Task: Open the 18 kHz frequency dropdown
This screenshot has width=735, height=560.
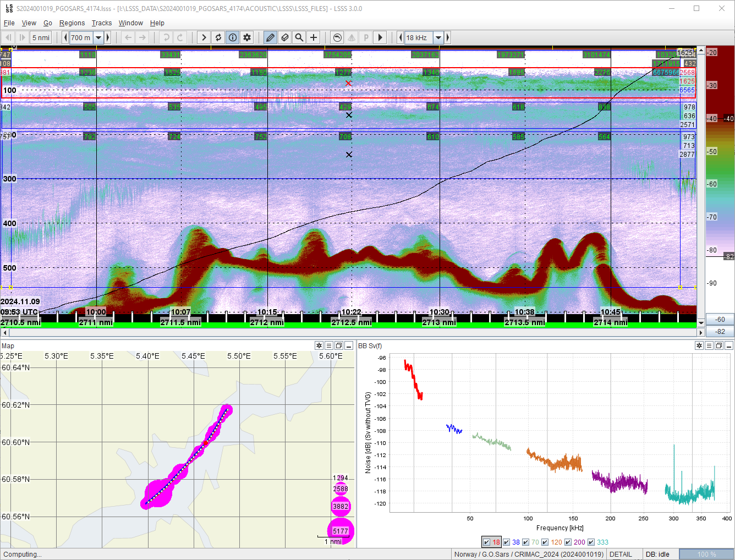Action: point(438,37)
